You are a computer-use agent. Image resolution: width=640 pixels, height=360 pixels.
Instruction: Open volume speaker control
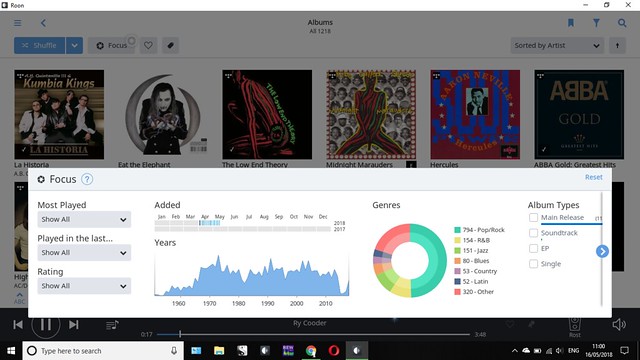point(619,324)
